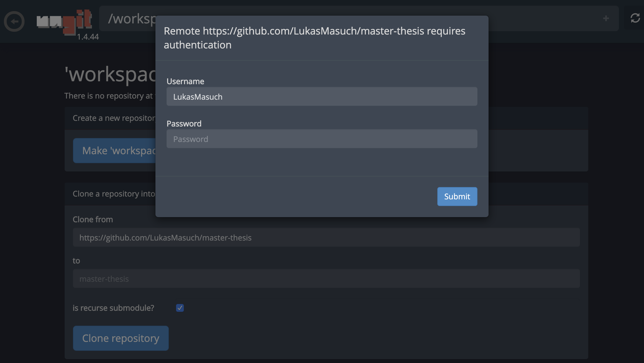Toggle the recurse submodule checkbox
The width and height of the screenshot is (644, 363).
(x=180, y=308)
